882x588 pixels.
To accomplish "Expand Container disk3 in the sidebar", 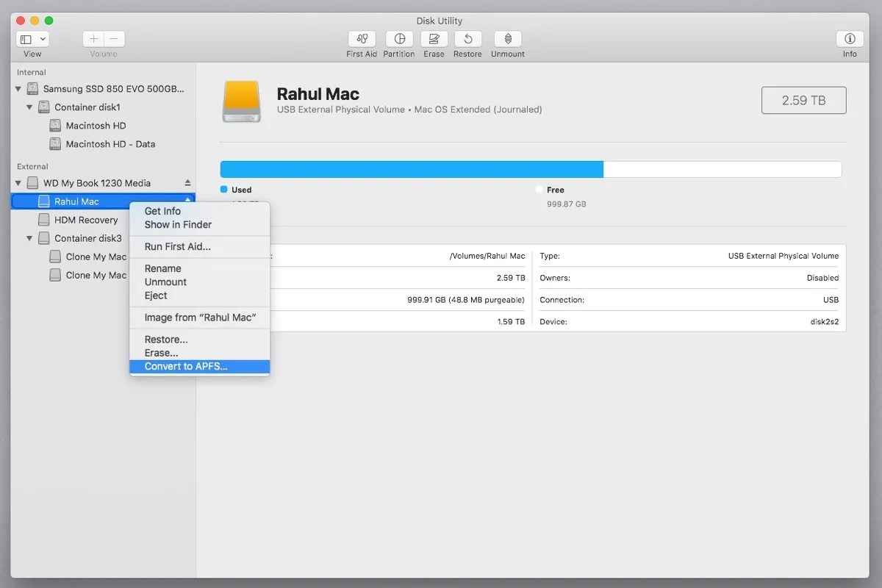I will tap(29, 237).
